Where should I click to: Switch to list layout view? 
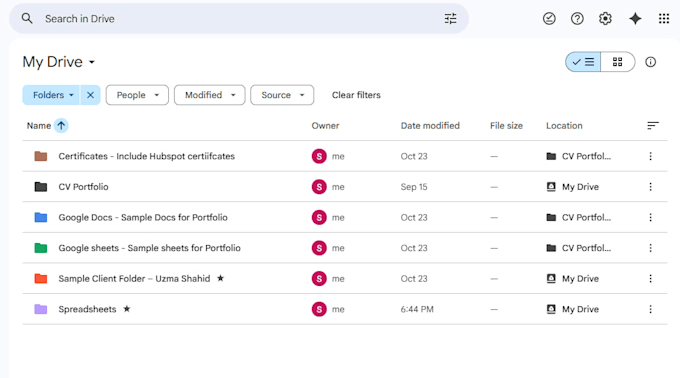tap(583, 62)
